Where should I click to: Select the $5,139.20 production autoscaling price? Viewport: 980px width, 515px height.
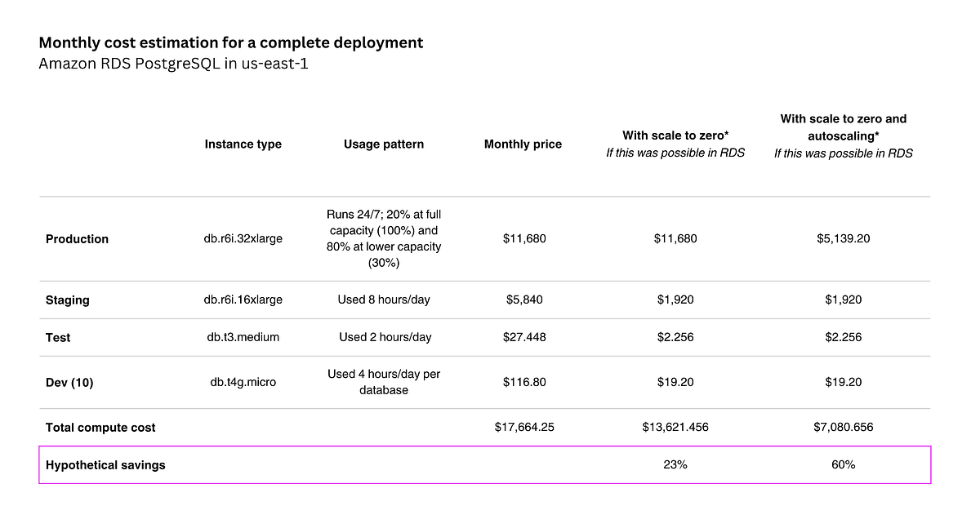(844, 239)
